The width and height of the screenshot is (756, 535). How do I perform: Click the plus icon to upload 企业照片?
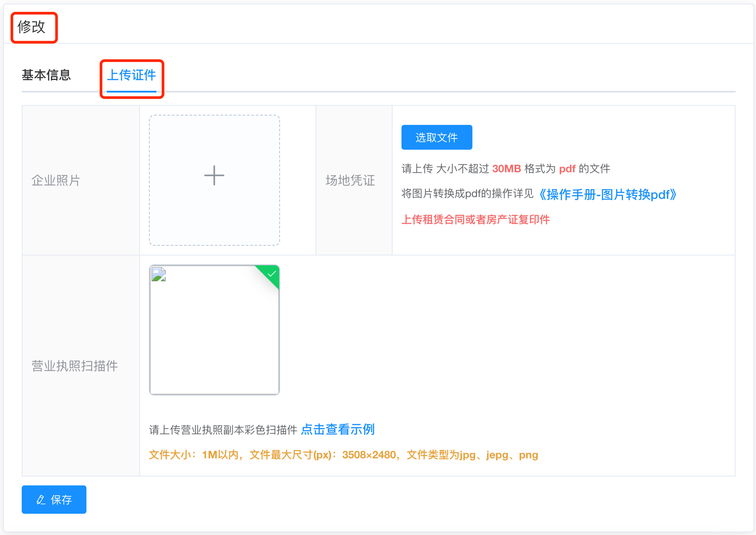[214, 175]
